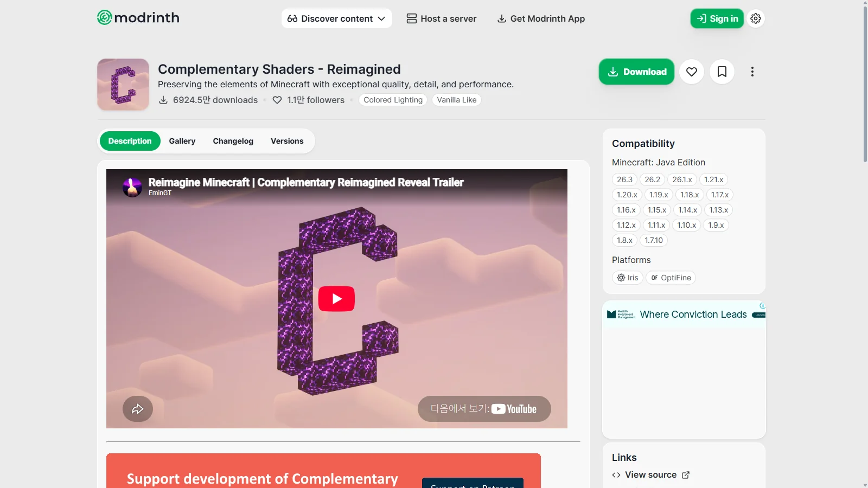868x488 pixels.
Task: Open View source external link
Action: pos(650,475)
